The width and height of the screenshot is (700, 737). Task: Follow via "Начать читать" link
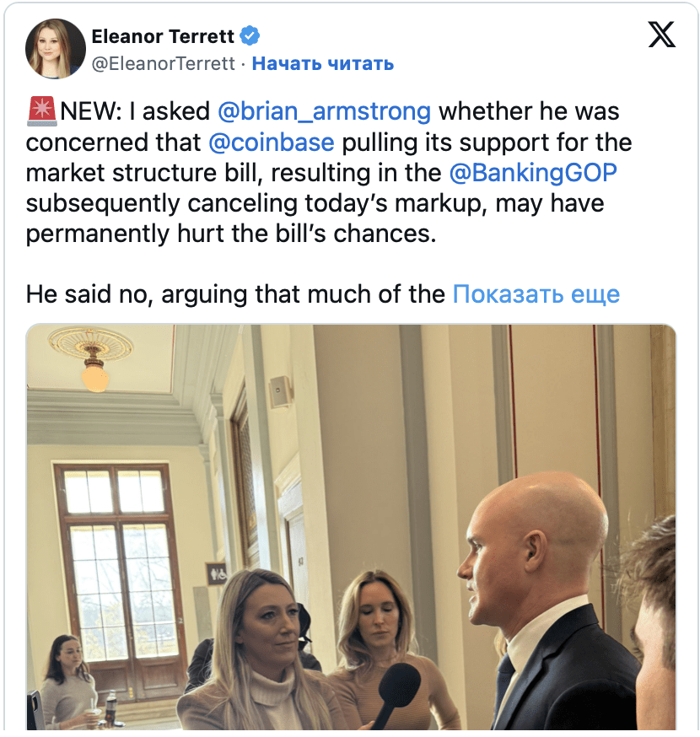(323, 63)
